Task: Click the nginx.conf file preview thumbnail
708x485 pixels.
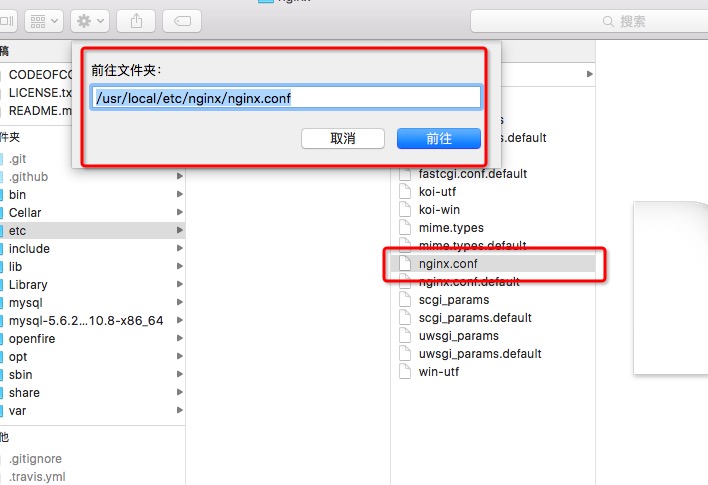Action: [671, 288]
